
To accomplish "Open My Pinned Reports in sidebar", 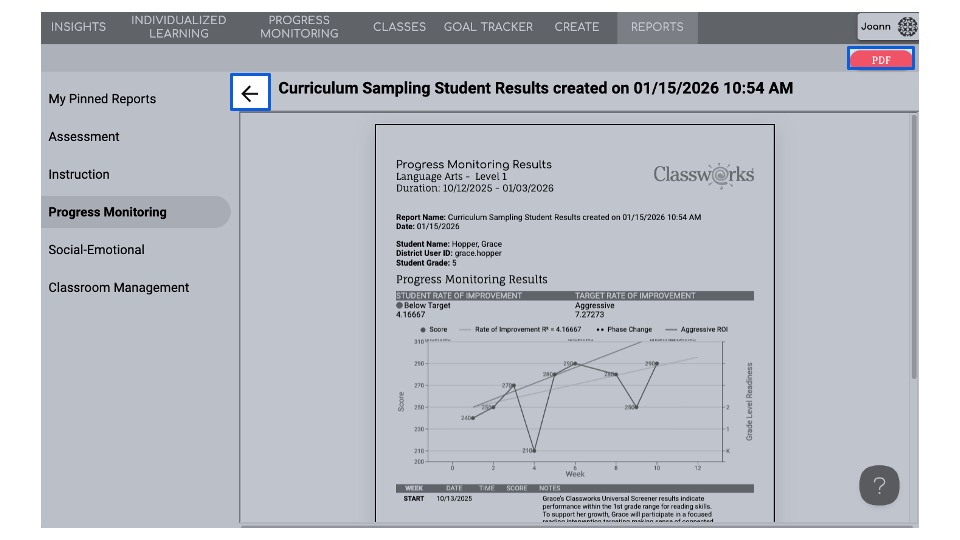I will click(x=102, y=99).
